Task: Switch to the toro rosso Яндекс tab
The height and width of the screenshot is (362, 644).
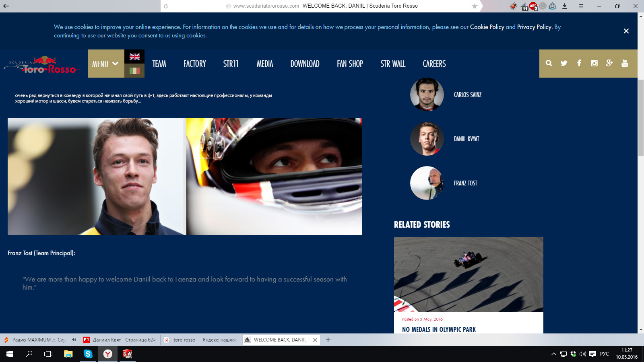Action: tap(201, 340)
